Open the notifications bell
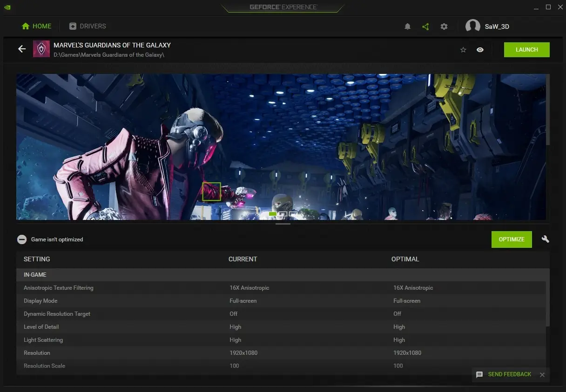 click(407, 27)
